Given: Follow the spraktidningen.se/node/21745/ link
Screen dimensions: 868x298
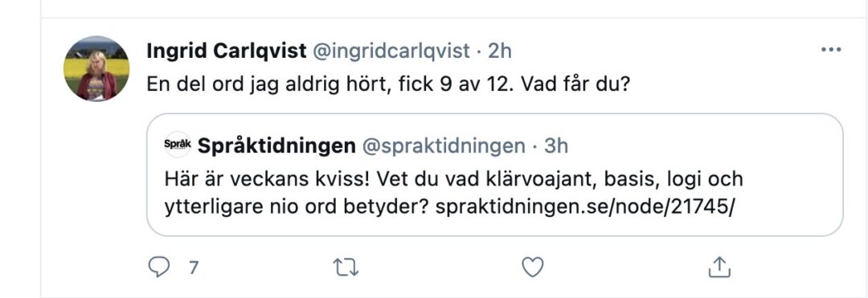Looking at the screenshot, I should tap(584, 206).
